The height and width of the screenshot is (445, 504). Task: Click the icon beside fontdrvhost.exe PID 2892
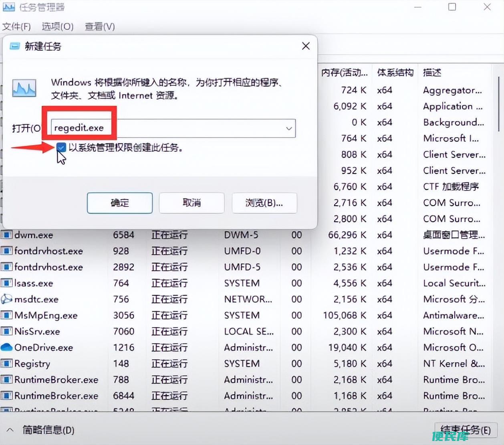(x=6, y=267)
